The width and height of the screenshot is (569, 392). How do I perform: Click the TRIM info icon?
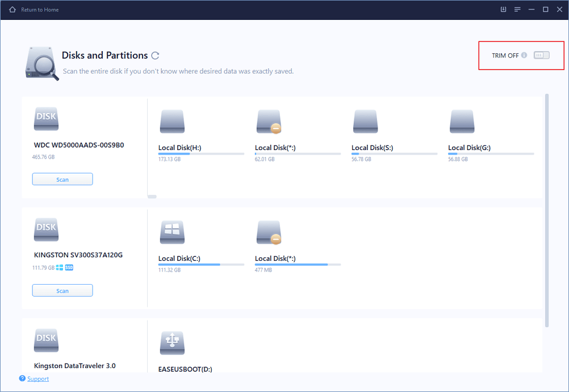(524, 55)
